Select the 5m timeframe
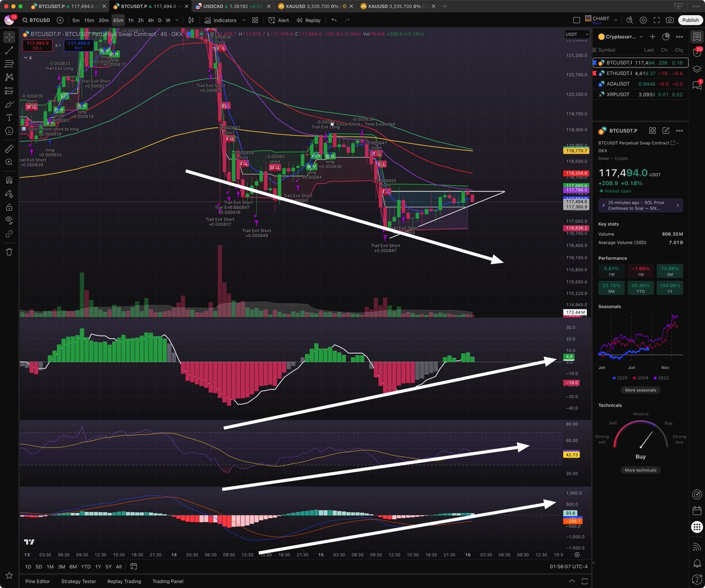This screenshot has width=705, height=588. 76,20
